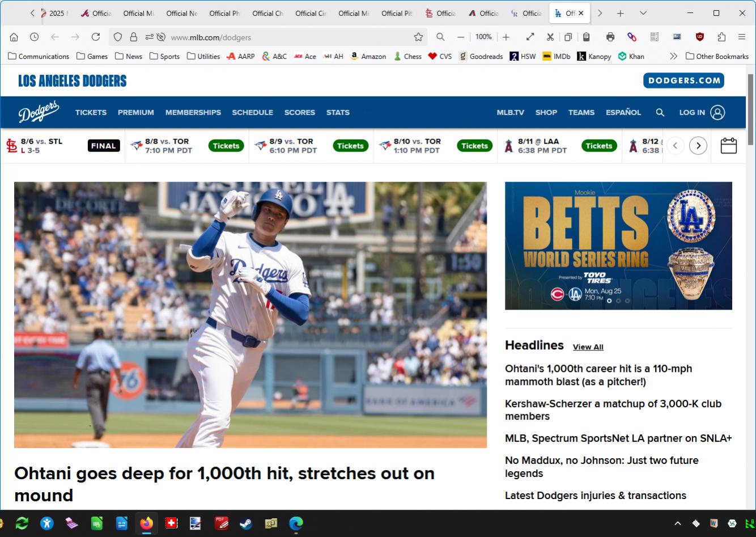Click the site search magnifier icon
Image resolution: width=756 pixels, height=537 pixels.
660,112
